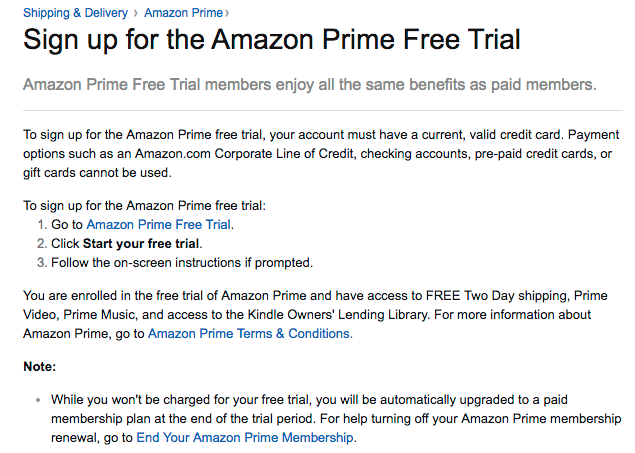Click the bullet marker of the note
635x453 pixels.
coord(38,400)
